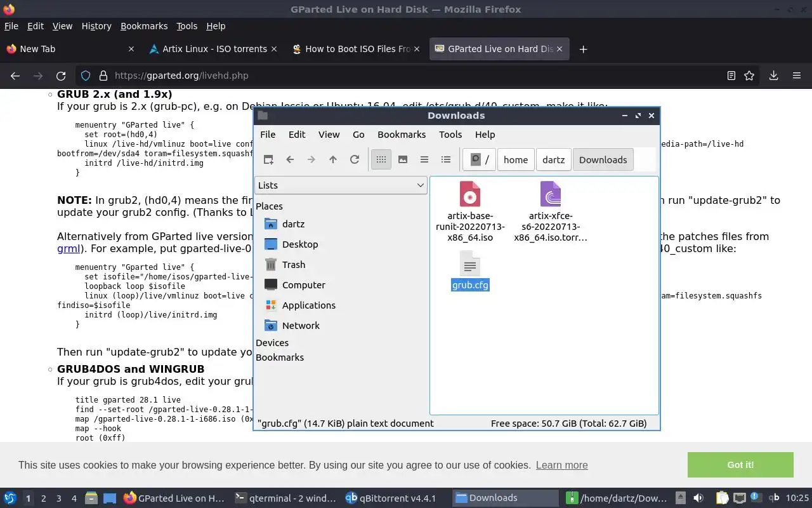Image resolution: width=812 pixels, height=508 pixels.
Task: Select artix-base-runit ISO file
Action: click(x=470, y=211)
